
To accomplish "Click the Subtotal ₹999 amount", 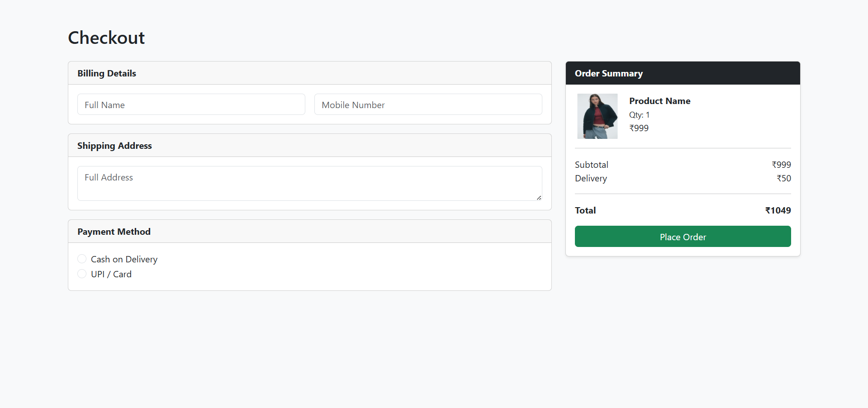I will tap(781, 165).
